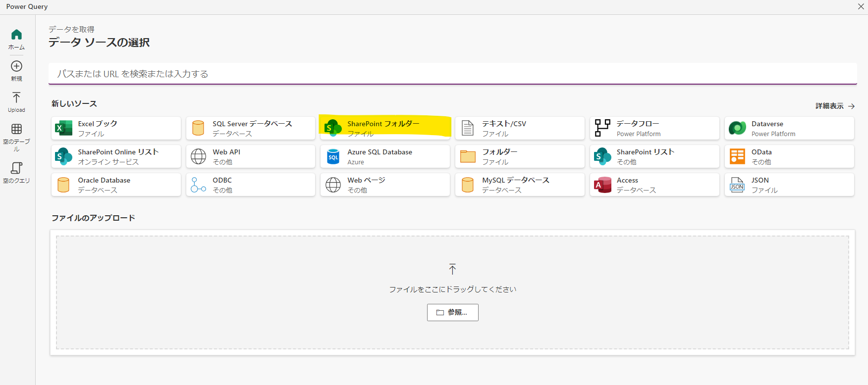Click the MySQL データベース cylinder icon

[x=468, y=185]
